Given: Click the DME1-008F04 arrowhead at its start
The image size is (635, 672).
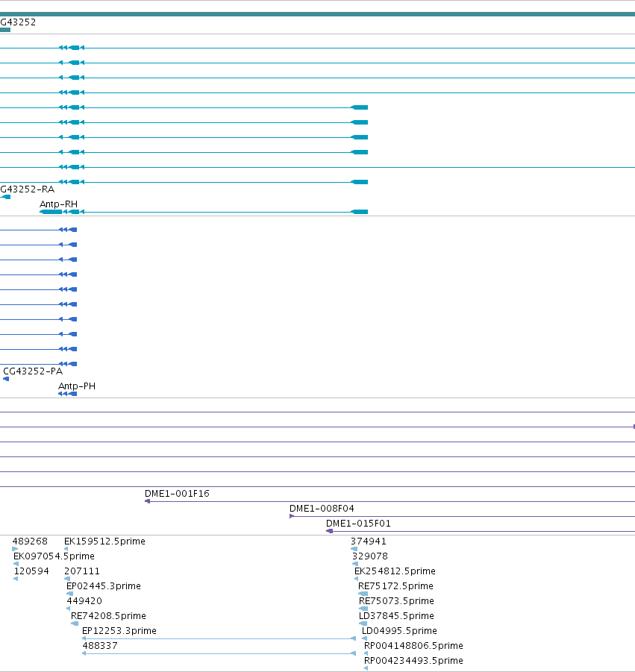Looking at the screenshot, I should coord(292,516).
